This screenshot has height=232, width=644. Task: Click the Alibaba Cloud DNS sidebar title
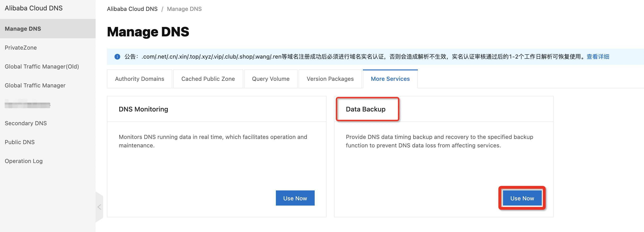pos(34,8)
